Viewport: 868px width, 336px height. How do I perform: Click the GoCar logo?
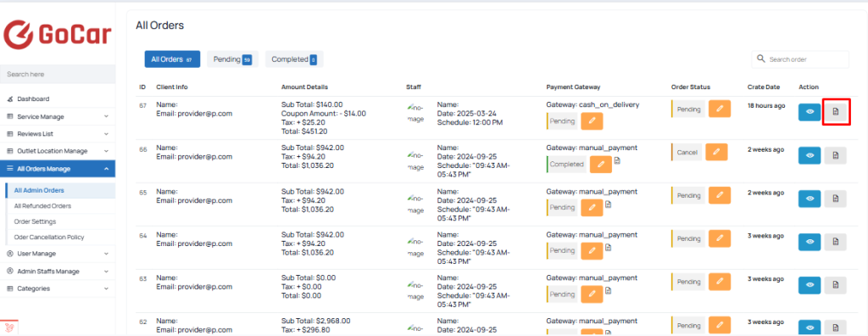click(x=58, y=35)
